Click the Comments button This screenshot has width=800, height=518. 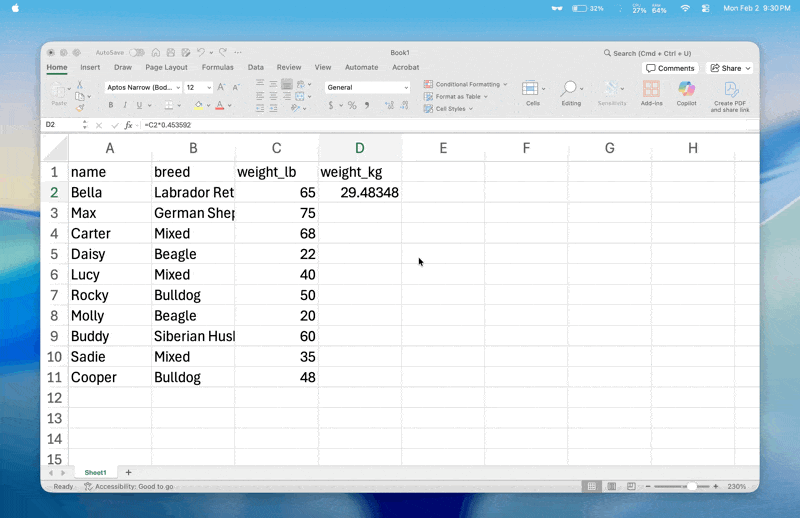(670, 68)
